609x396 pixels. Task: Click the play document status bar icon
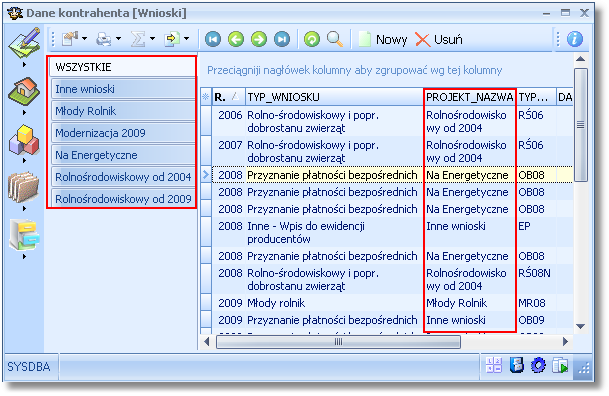click(560, 366)
